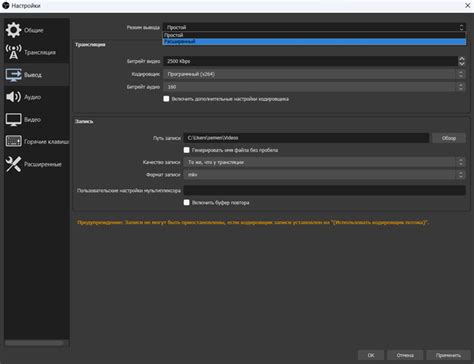Viewport: 474px width, 364px height.
Task: Enable additional encoder settings checkbox
Action: [166, 99]
